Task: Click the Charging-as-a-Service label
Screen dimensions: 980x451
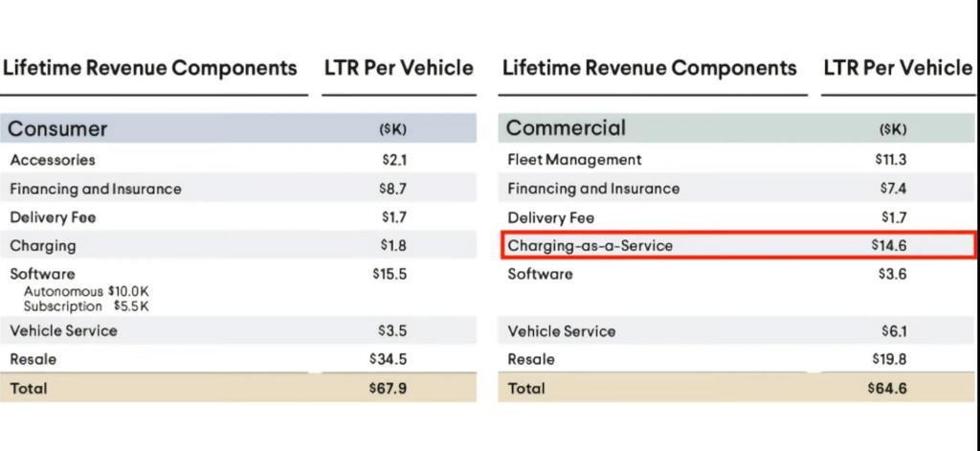Action: [590, 246]
